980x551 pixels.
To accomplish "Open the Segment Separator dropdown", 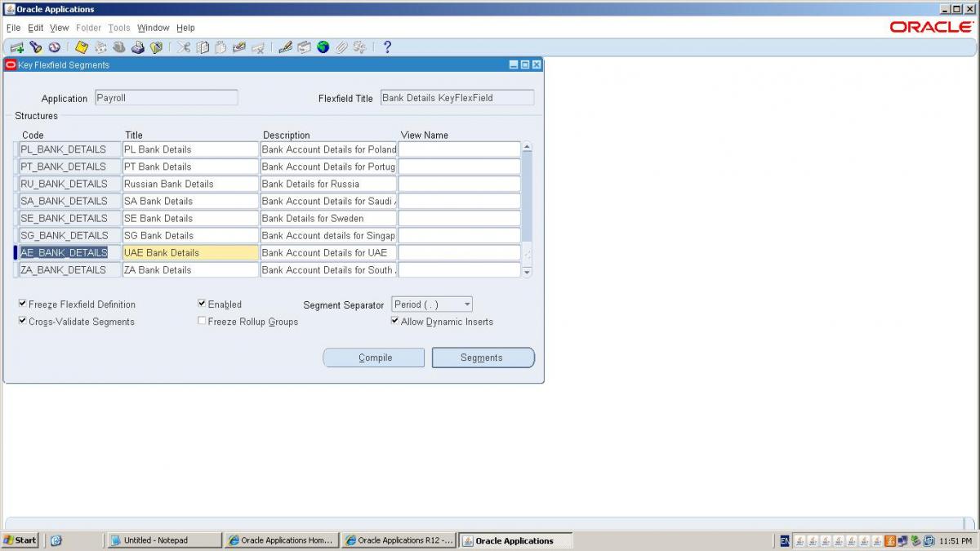I will [x=467, y=304].
